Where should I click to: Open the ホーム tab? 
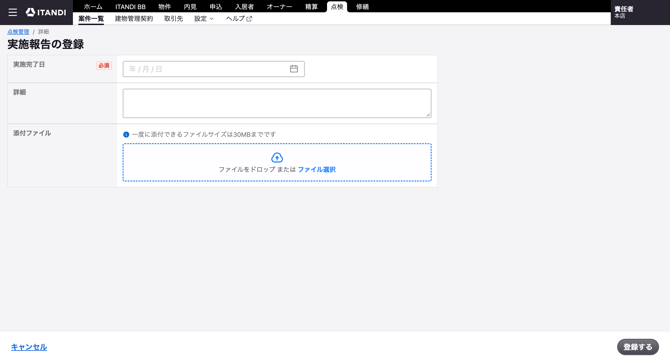tap(93, 7)
